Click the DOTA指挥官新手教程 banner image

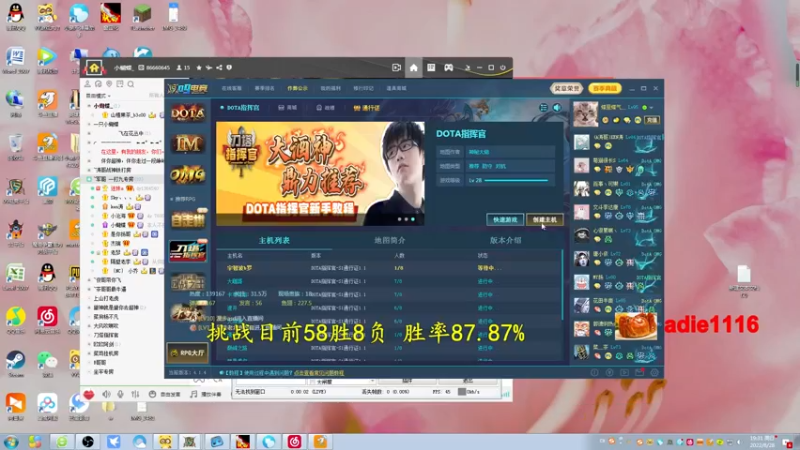pyautogui.click(x=320, y=173)
